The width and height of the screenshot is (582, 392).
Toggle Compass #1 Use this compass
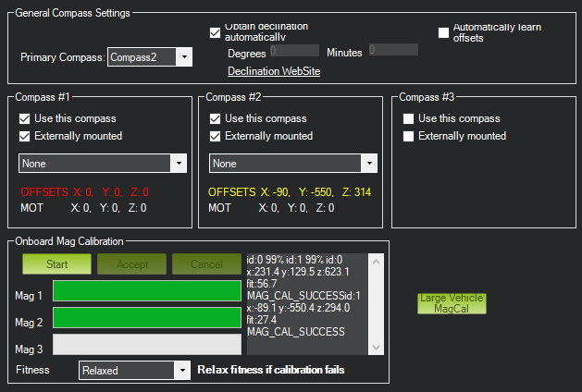tap(24, 118)
